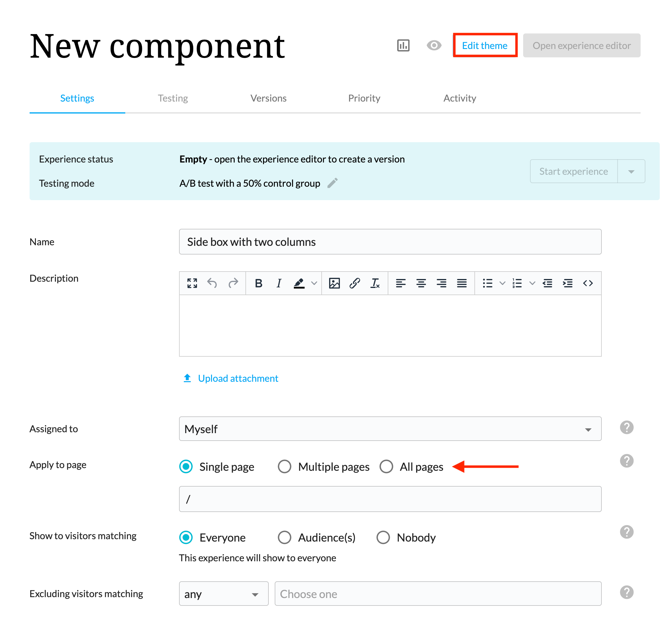The width and height of the screenshot is (672, 627).
Task: Insert image into description
Action: 334,283
